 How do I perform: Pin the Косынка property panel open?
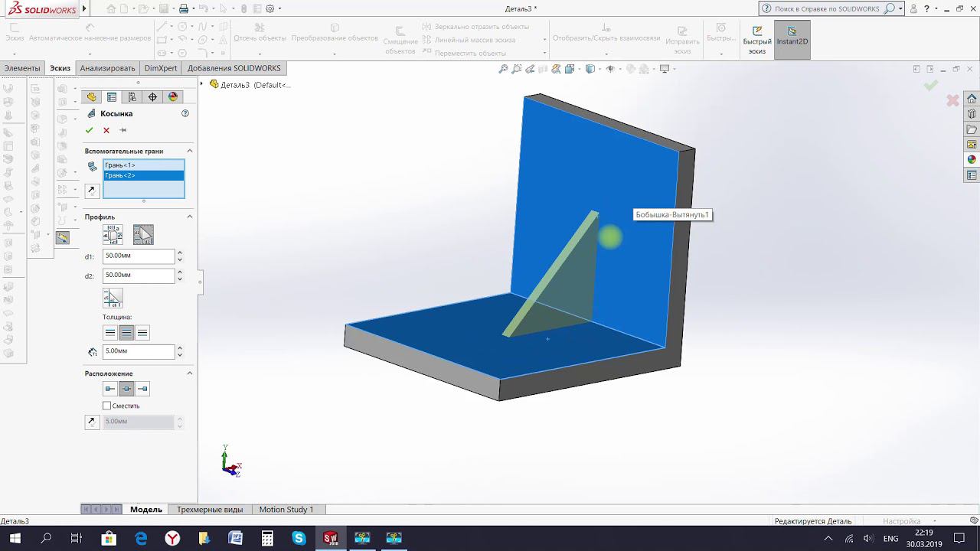coord(123,130)
